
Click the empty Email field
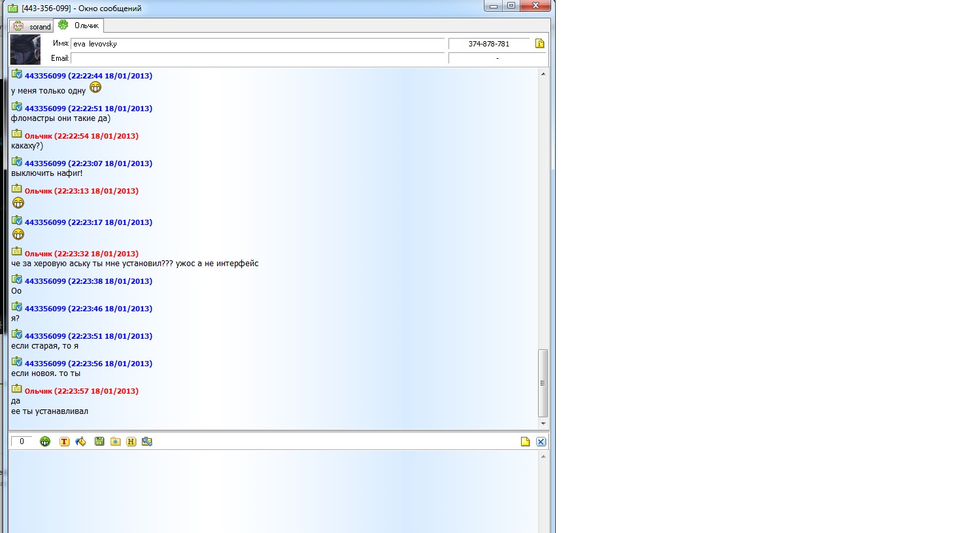[x=258, y=58]
